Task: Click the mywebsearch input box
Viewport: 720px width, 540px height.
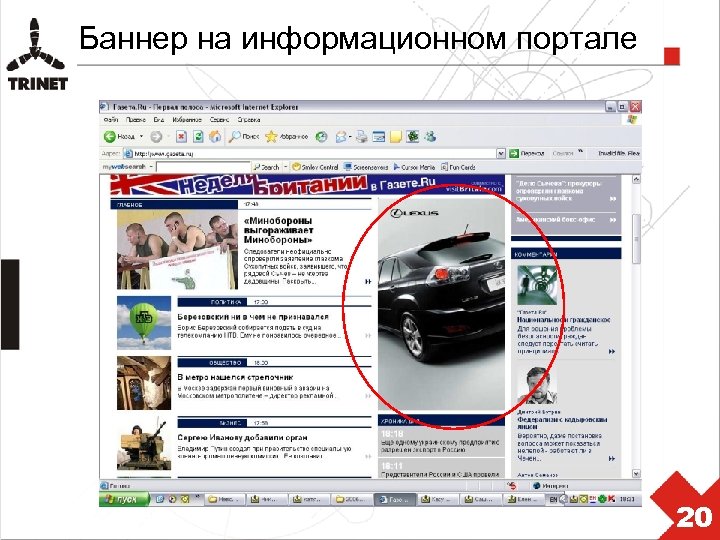Action: (203, 167)
